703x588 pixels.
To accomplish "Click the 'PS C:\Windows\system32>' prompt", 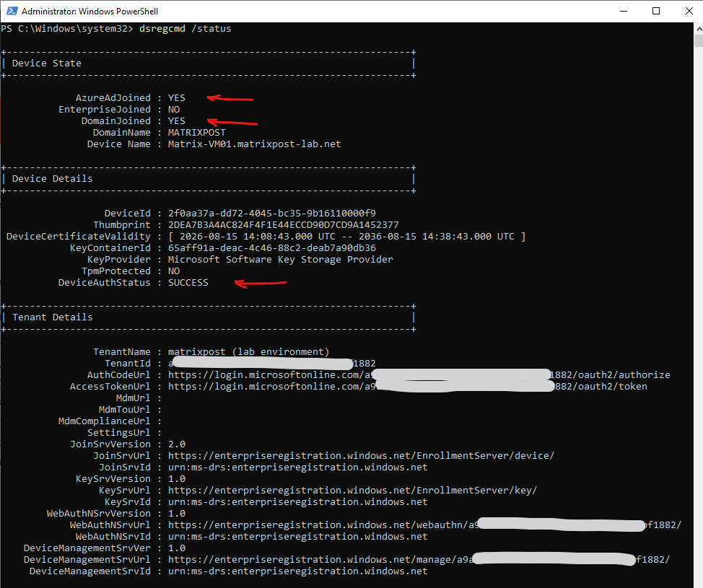I will coord(67,29).
